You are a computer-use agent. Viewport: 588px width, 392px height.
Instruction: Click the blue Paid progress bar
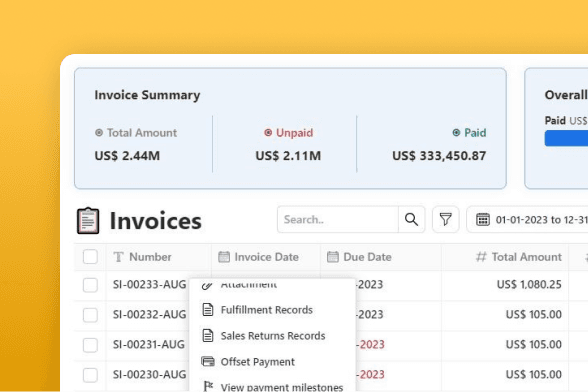pos(566,138)
